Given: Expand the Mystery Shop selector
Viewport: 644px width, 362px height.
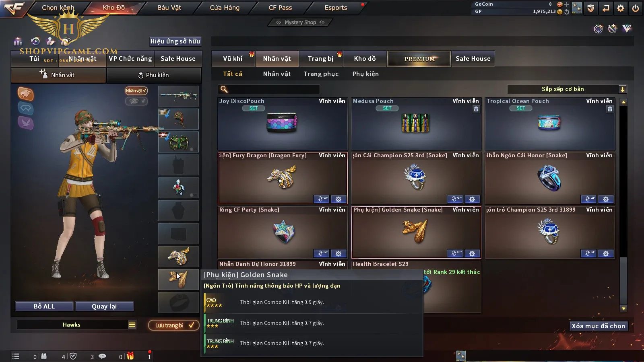Looking at the screenshot, I should coord(300,23).
